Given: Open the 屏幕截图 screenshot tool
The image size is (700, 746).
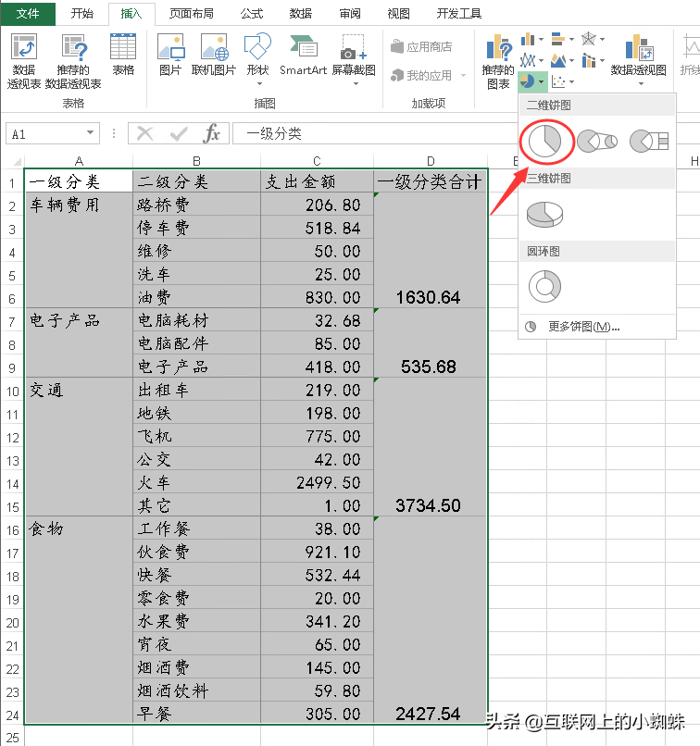Looking at the screenshot, I should click(354, 58).
